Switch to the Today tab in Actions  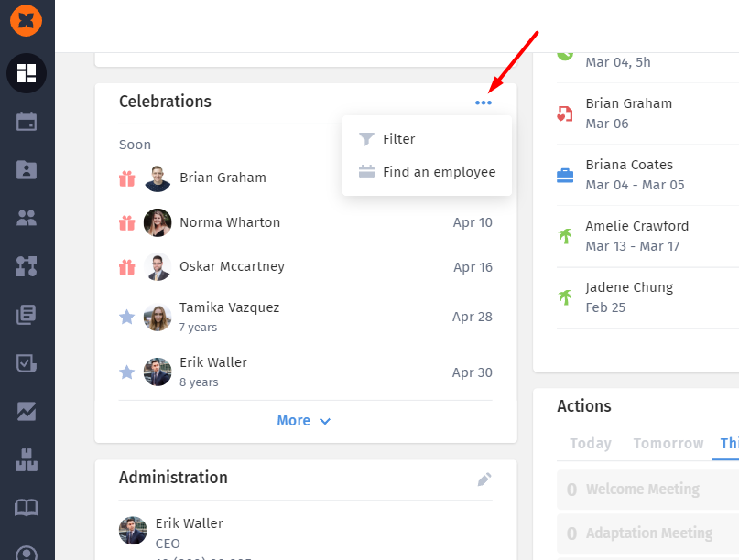click(591, 443)
